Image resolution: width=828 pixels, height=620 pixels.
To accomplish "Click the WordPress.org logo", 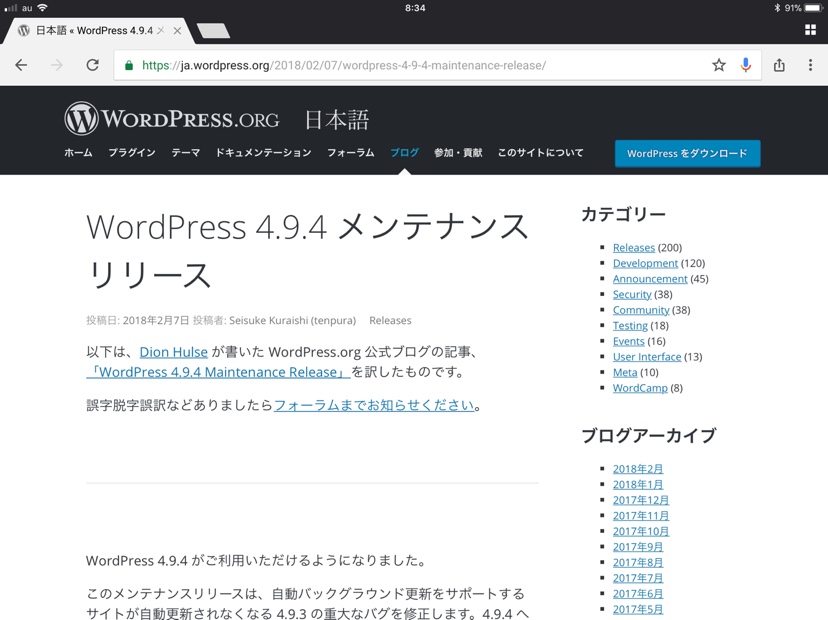I will click(x=172, y=119).
